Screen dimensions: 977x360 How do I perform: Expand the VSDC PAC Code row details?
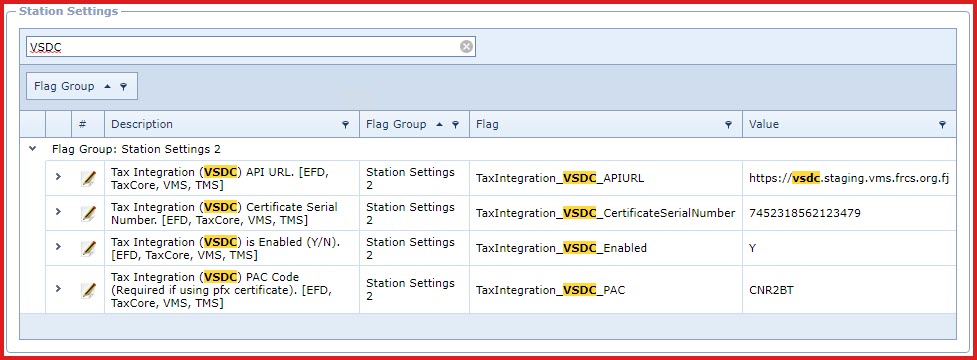pos(58,288)
